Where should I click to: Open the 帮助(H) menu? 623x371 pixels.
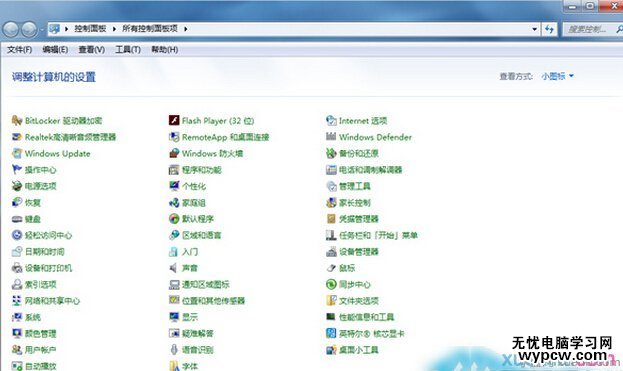[x=164, y=50]
